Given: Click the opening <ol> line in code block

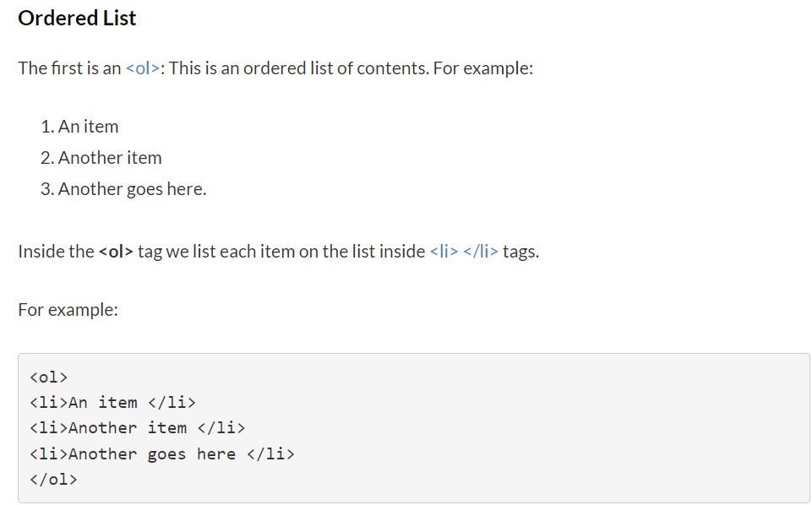Looking at the screenshot, I should click(x=48, y=377).
